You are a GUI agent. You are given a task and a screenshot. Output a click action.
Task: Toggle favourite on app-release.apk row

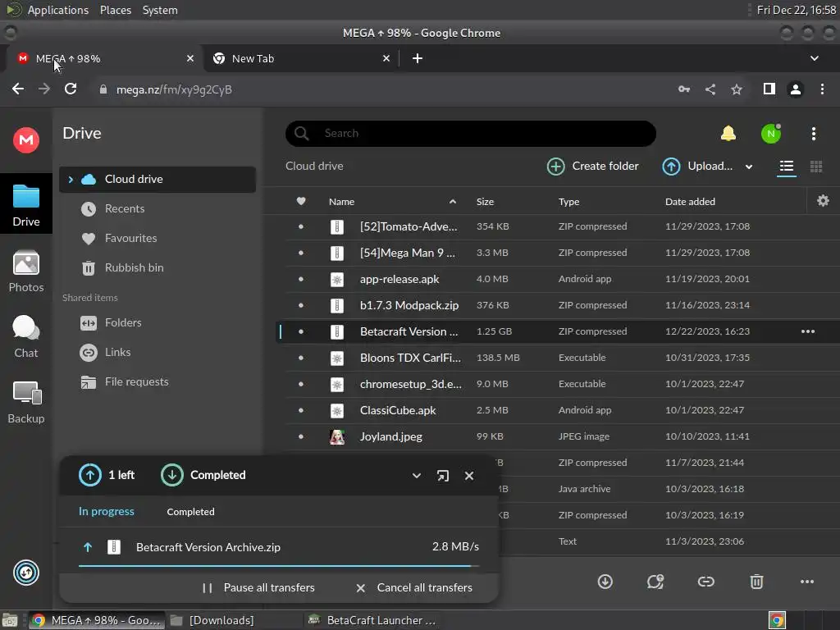(300, 279)
